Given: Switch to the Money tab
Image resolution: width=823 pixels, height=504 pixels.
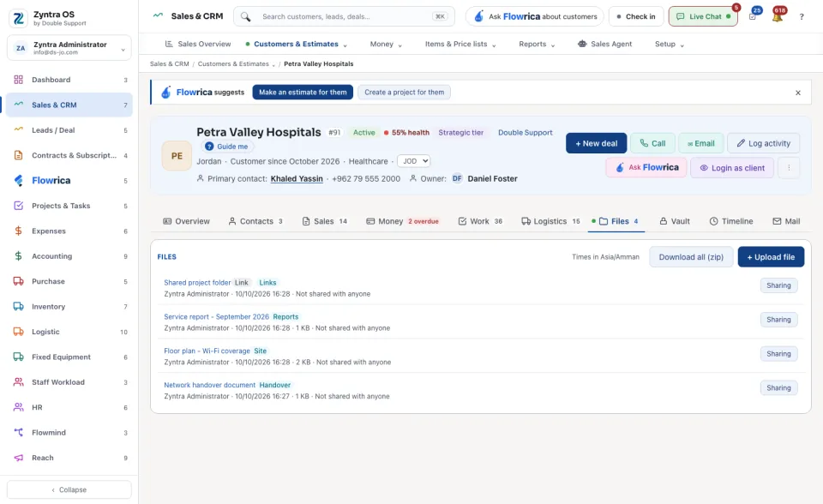Looking at the screenshot, I should 402,221.
